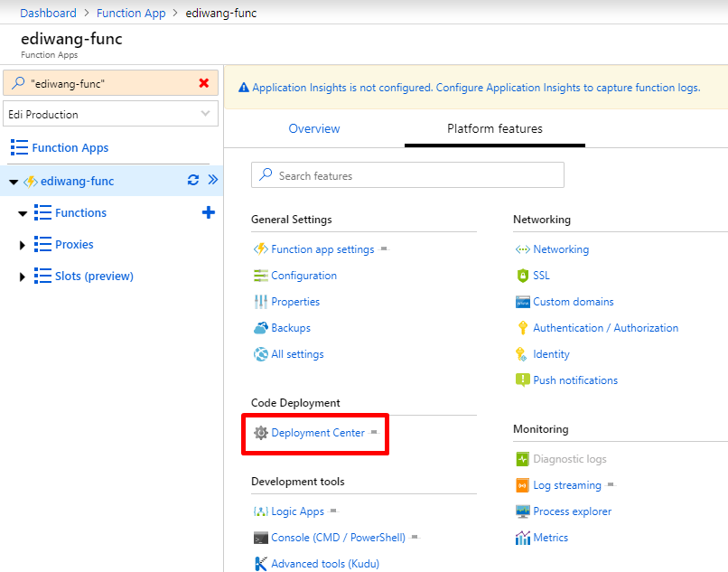Open Console (CMD / PowerShell) link
The height and width of the screenshot is (572, 728).
338,538
